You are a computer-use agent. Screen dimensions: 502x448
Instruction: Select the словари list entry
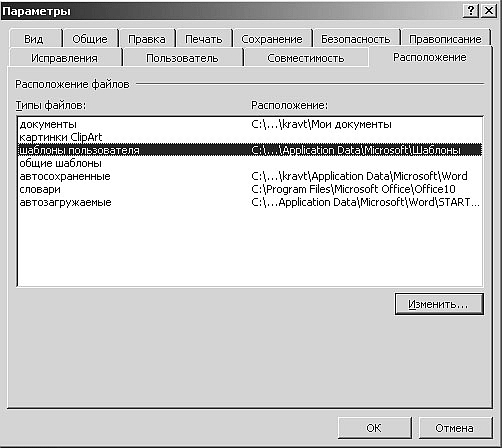(250, 189)
